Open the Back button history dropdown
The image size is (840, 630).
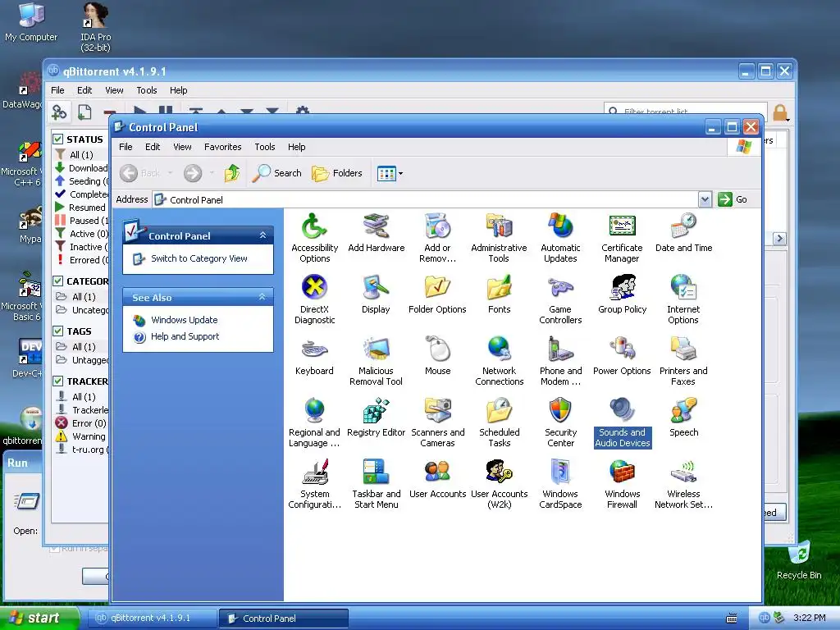(x=171, y=173)
